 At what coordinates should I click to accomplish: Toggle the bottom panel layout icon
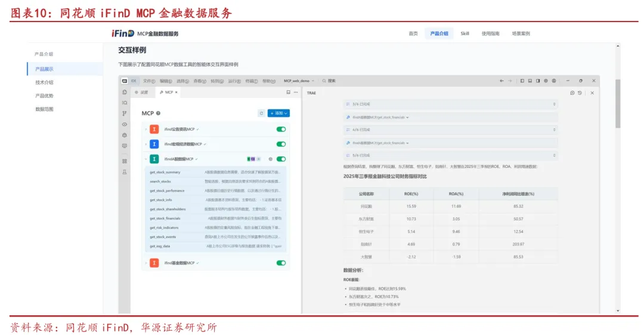click(x=530, y=81)
